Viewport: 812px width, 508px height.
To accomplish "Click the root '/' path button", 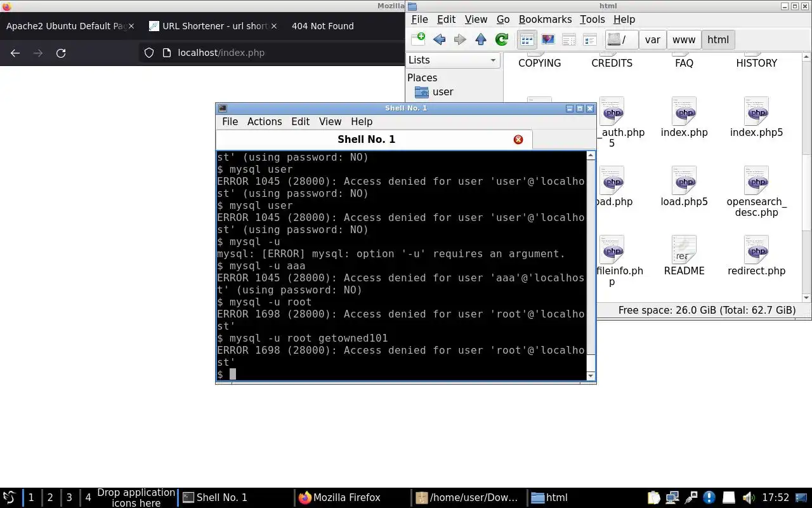I will pyautogui.click(x=621, y=39).
